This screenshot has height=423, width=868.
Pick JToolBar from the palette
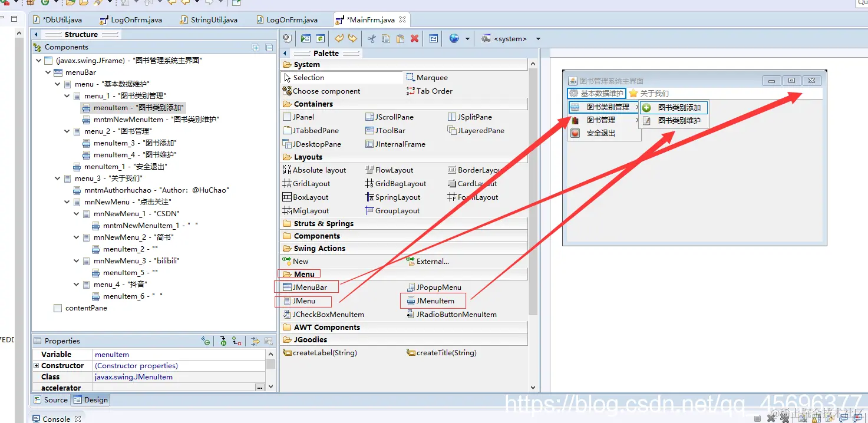(x=385, y=131)
